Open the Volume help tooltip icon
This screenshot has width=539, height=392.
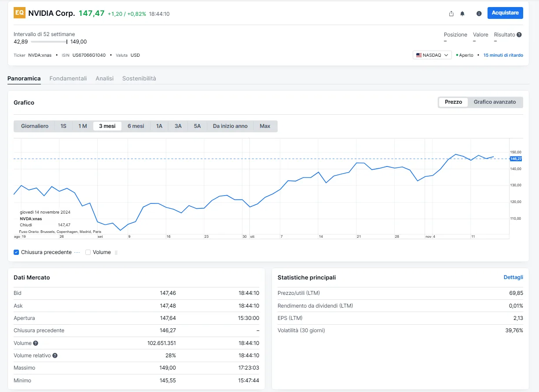[x=36, y=343]
